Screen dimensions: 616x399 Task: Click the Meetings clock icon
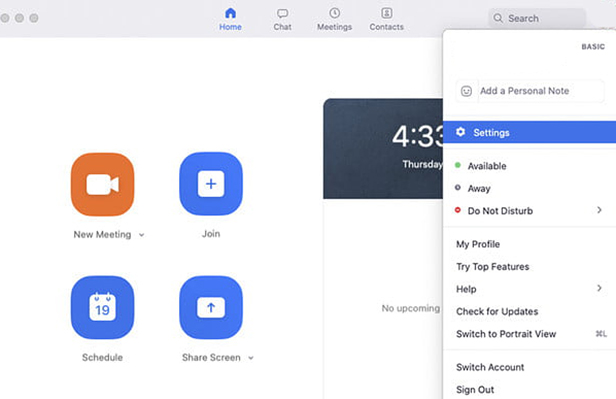334,13
